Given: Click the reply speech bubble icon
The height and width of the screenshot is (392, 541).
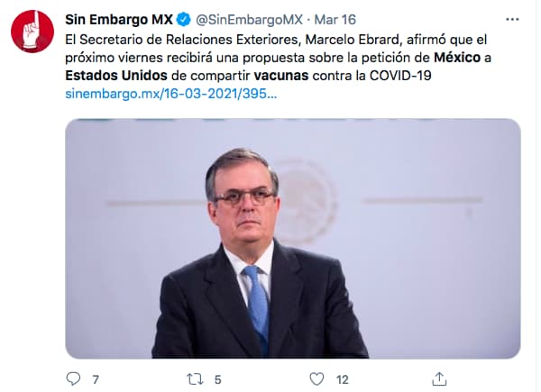Looking at the screenshot, I should tap(73, 378).
